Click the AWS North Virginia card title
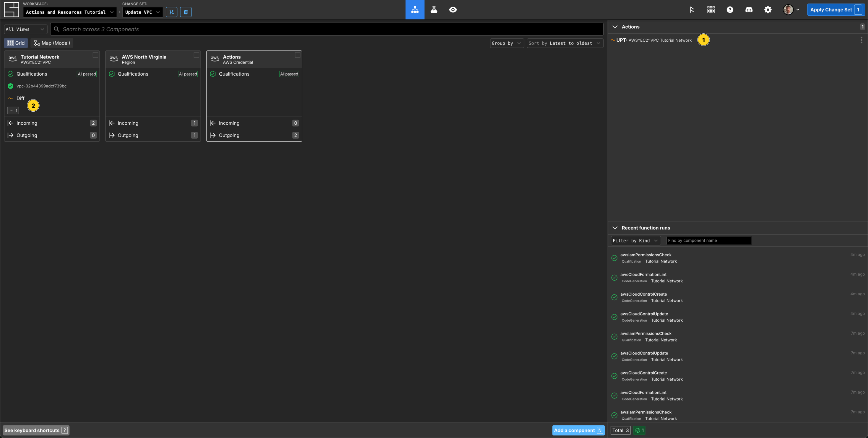Screen dimensions: 868x438 click(144, 57)
